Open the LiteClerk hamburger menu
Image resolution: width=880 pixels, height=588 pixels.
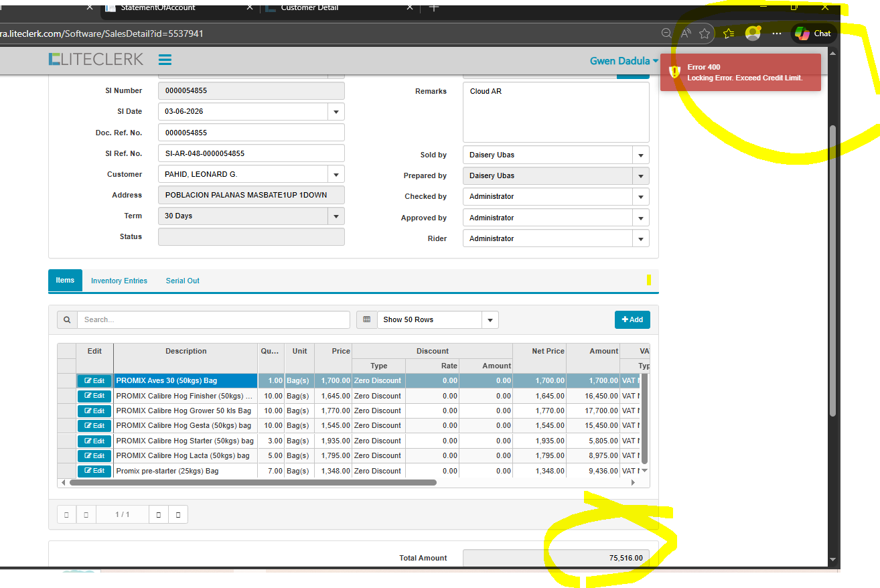coord(165,60)
